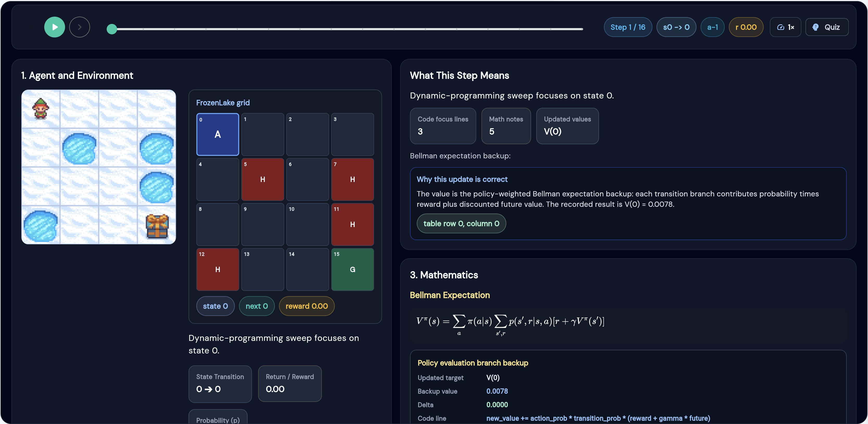
Task: Click the elf agent sprite
Action: coord(40,109)
